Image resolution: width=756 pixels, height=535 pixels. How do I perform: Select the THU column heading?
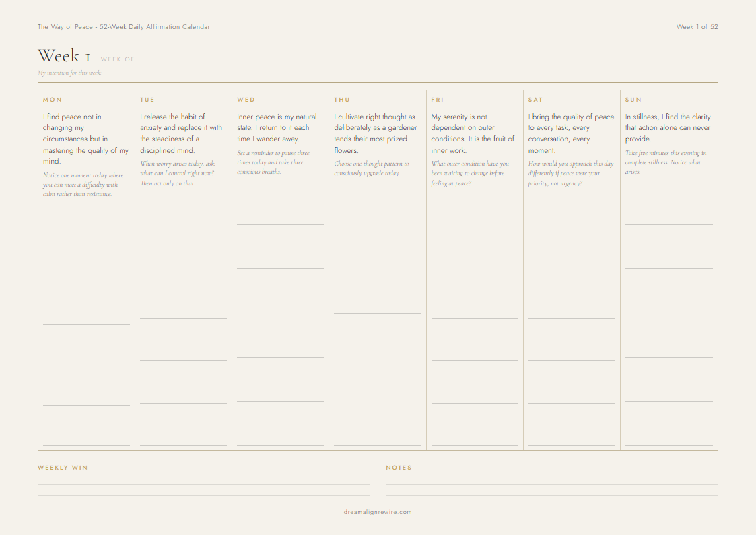pos(342,99)
